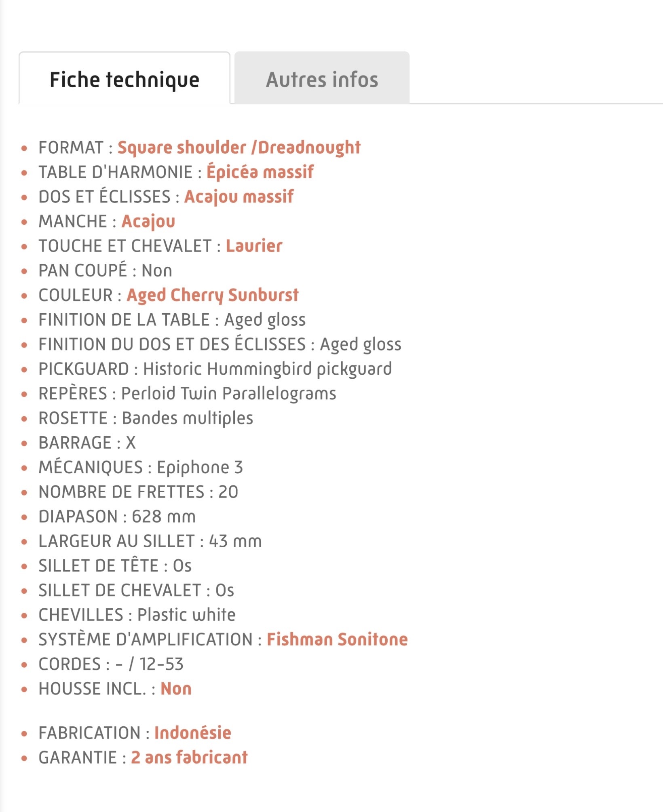Open the Indonésie fabrication link
This screenshot has height=812, width=663.
[x=192, y=733]
